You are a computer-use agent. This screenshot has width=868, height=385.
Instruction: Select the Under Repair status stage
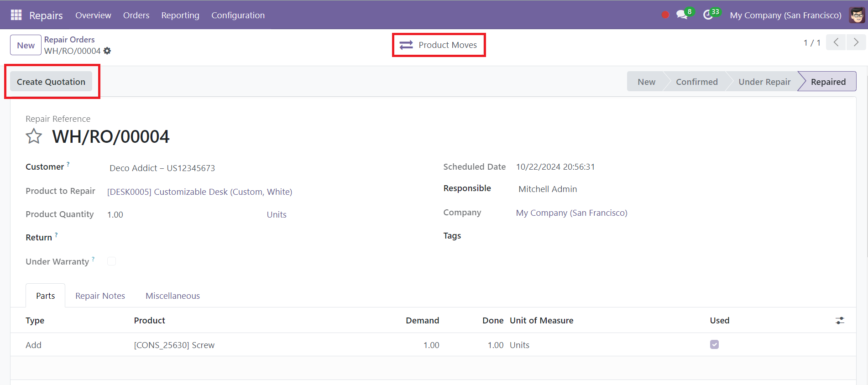point(764,82)
